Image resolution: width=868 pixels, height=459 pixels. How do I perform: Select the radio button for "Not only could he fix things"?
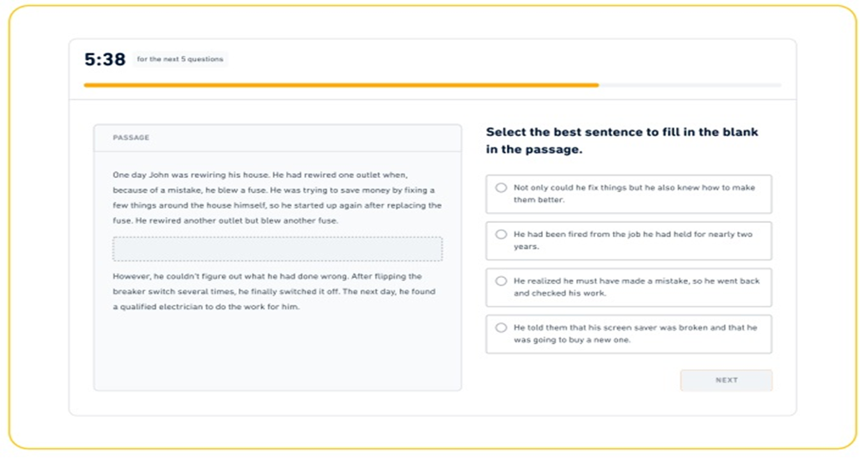(x=500, y=188)
